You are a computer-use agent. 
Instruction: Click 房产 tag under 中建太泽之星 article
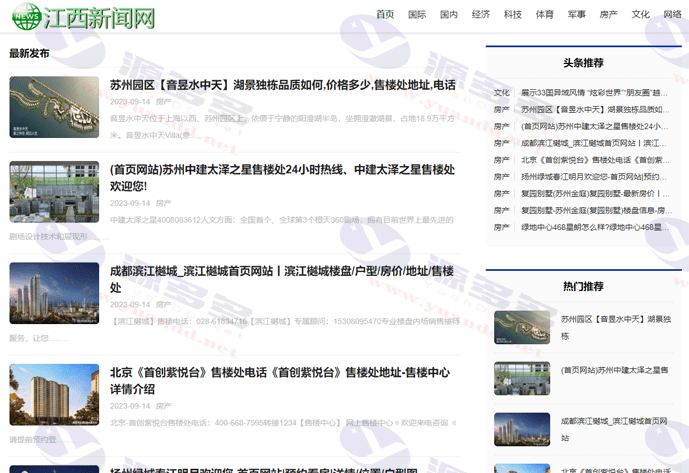coord(163,203)
